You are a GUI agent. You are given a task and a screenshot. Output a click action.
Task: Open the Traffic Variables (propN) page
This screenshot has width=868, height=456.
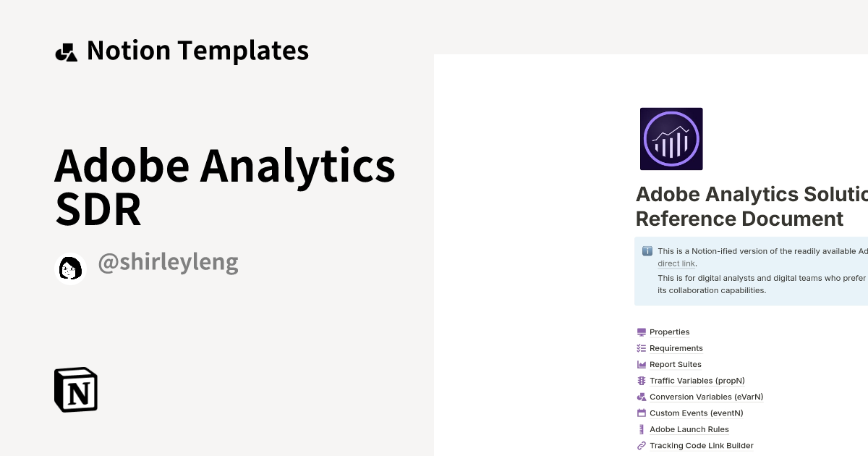tap(697, 381)
